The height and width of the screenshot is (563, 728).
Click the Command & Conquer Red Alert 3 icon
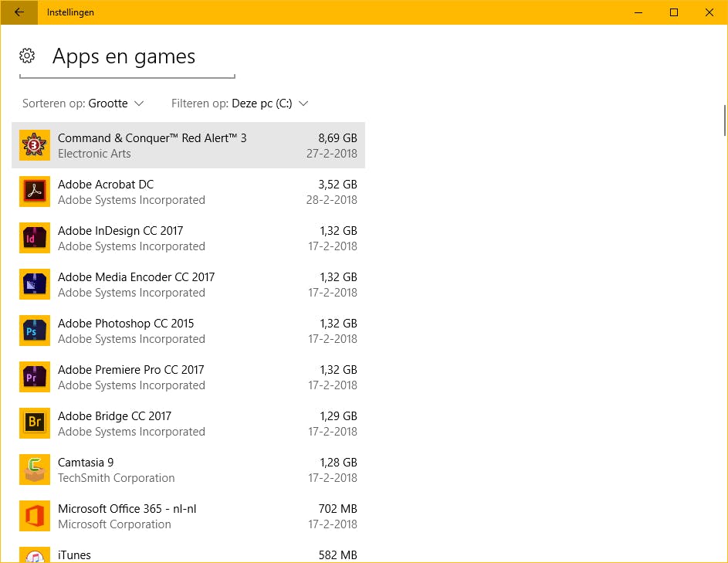34,145
